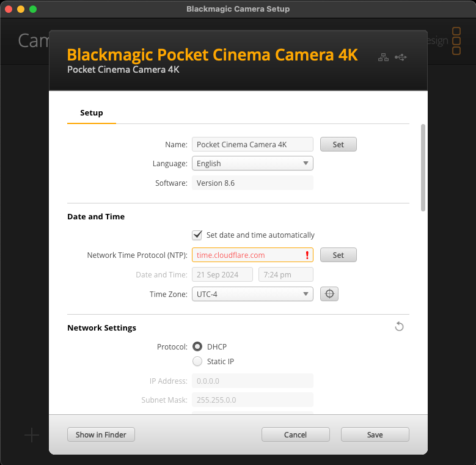Select the Static IP radio button
Image resolution: width=476 pixels, height=465 pixels.
tap(197, 361)
